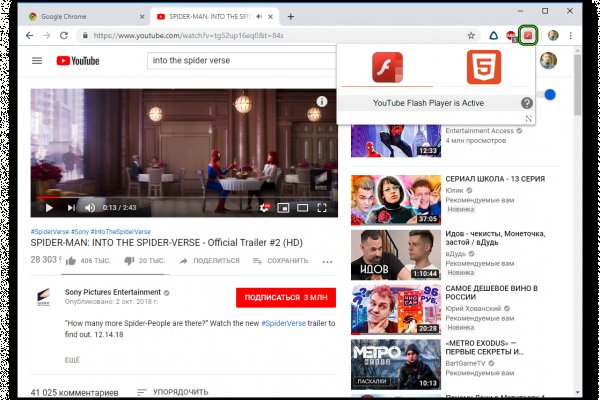Image resolution: width=600 pixels, height=400 pixels.
Task: Click the thumbs-down dislike icon
Action: [x=129, y=260]
